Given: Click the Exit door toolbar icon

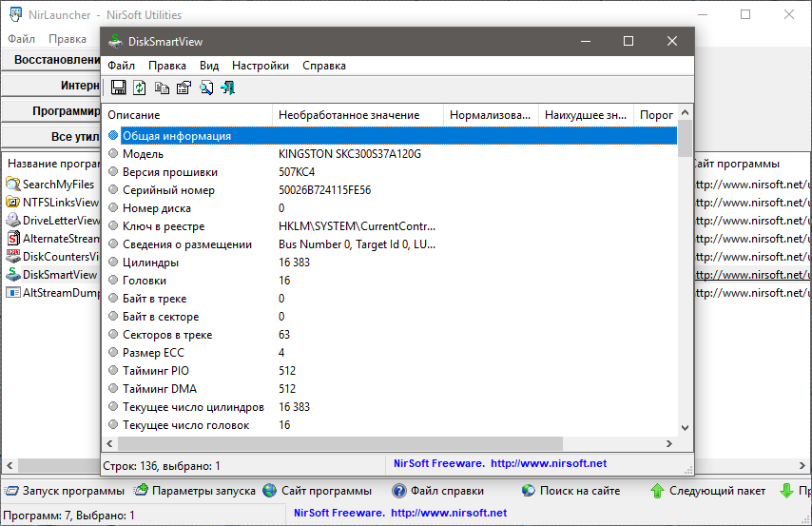Looking at the screenshot, I should 227,88.
